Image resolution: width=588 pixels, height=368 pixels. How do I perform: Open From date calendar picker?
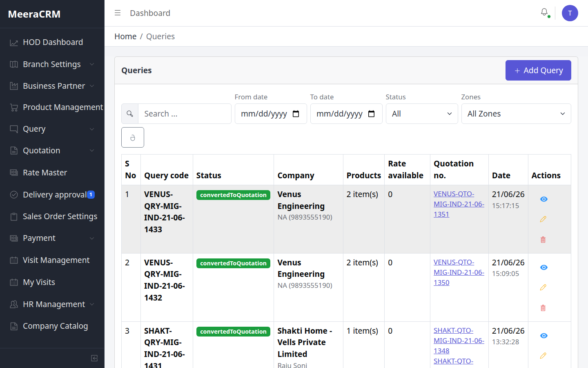[x=296, y=114]
